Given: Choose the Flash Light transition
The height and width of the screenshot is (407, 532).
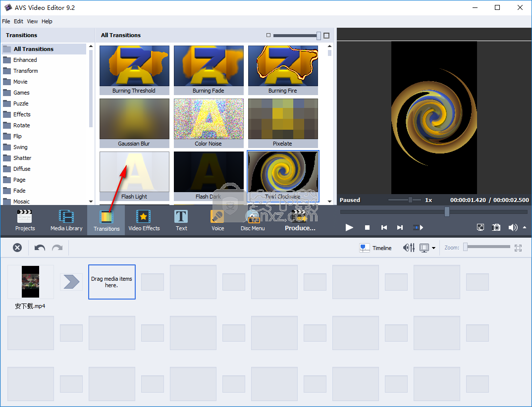Looking at the screenshot, I should coord(134,176).
